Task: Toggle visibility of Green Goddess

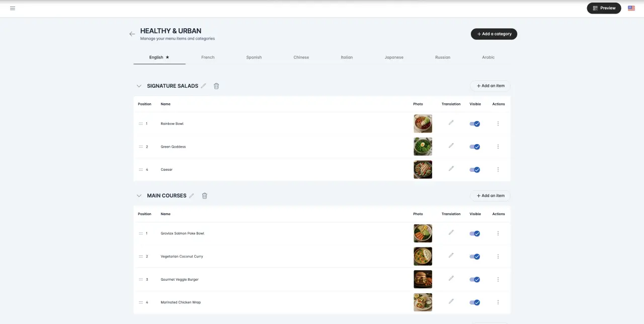Action: click(x=475, y=147)
